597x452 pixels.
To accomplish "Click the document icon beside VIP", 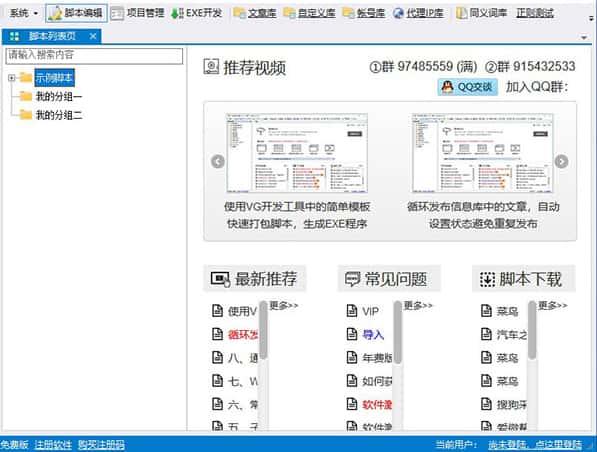I will coord(352,311).
